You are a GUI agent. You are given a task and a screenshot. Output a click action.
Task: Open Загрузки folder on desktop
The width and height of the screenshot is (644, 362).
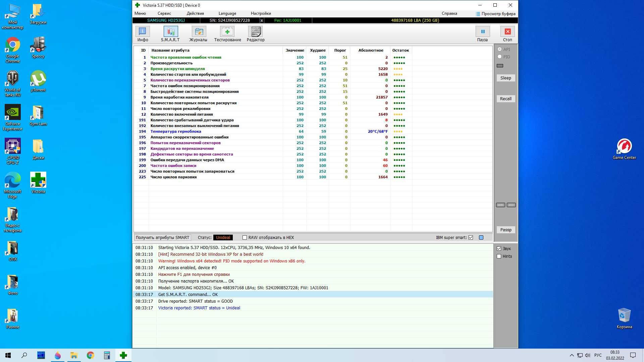coord(38,14)
